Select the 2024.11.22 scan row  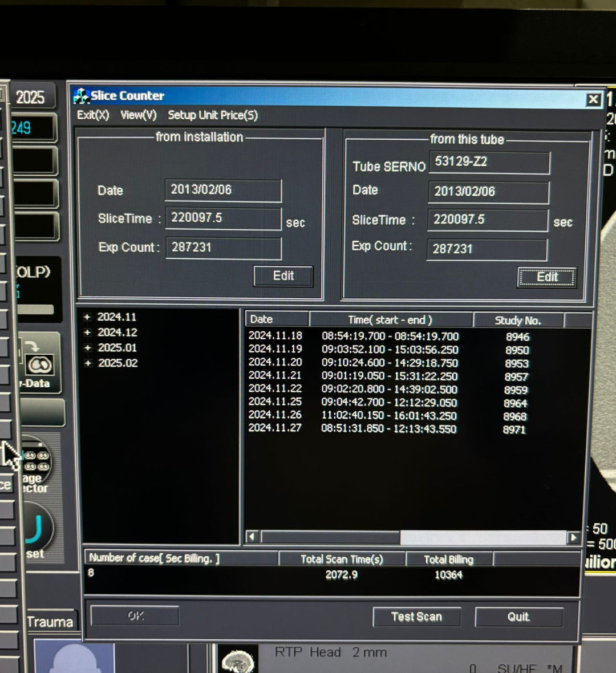[389, 390]
